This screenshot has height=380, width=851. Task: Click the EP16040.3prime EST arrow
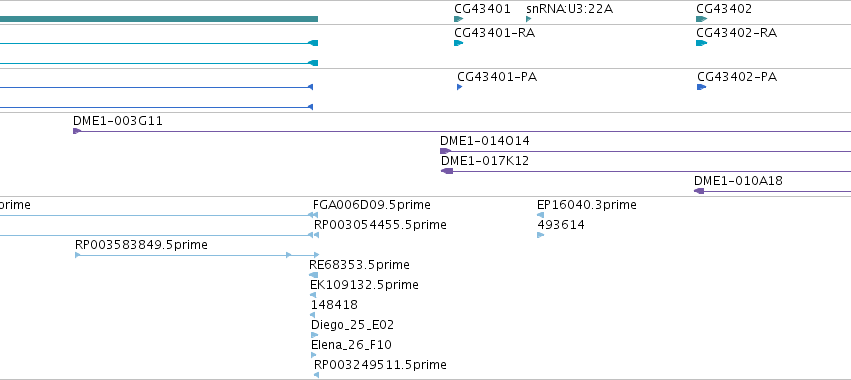click(x=540, y=215)
